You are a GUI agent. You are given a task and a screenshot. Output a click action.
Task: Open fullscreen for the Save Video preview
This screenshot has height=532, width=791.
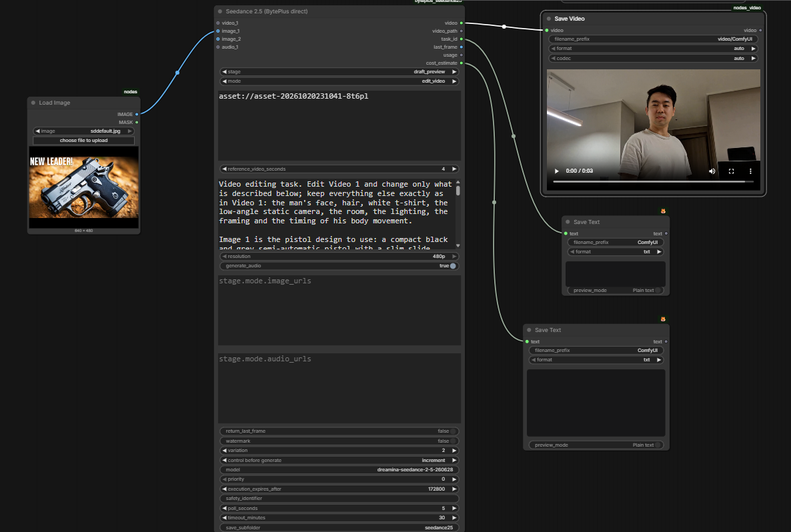(x=731, y=171)
